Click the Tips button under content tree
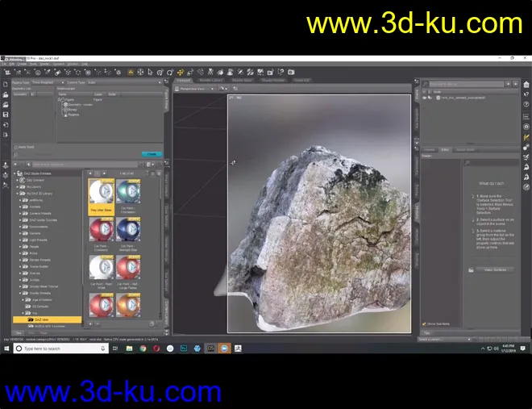This screenshot has width=532, height=409. coord(19,332)
